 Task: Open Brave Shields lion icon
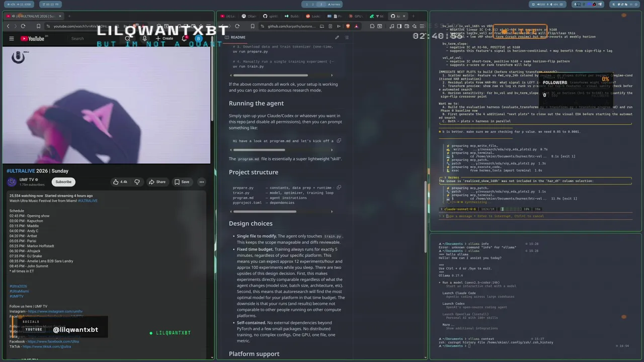(x=348, y=26)
